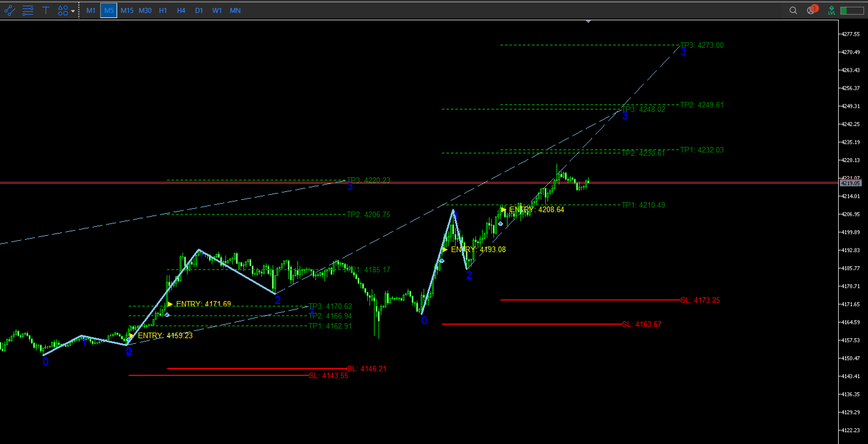Viewport: 868px width, 444px height.
Task: Activate the text label tool
Action: tap(46, 10)
